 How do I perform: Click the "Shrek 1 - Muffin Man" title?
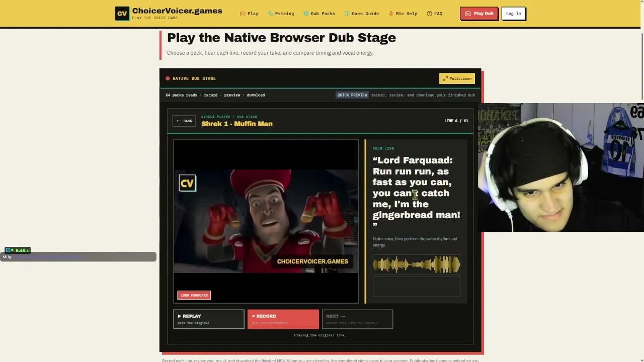pyautogui.click(x=237, y=124)
